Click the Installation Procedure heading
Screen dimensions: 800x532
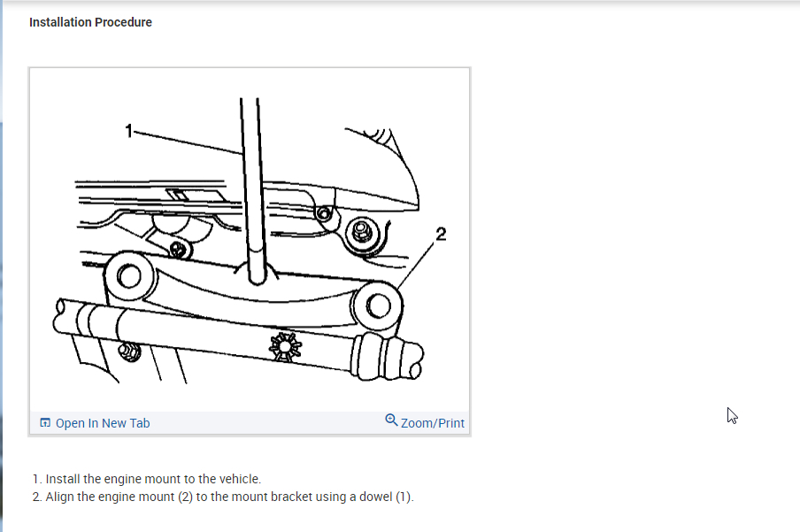point(90,22)
